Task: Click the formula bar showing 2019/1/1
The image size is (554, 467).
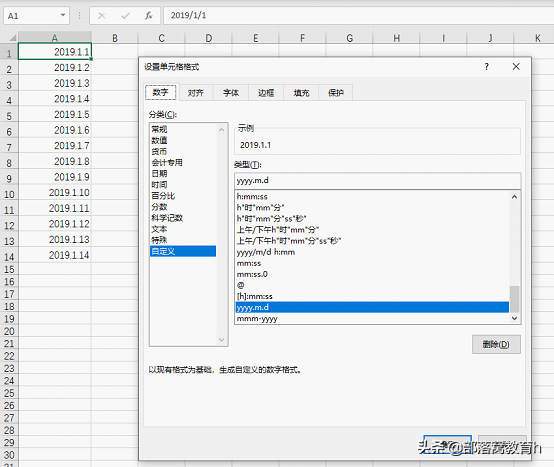Action: pyautogui.click(x=358, y=16)
